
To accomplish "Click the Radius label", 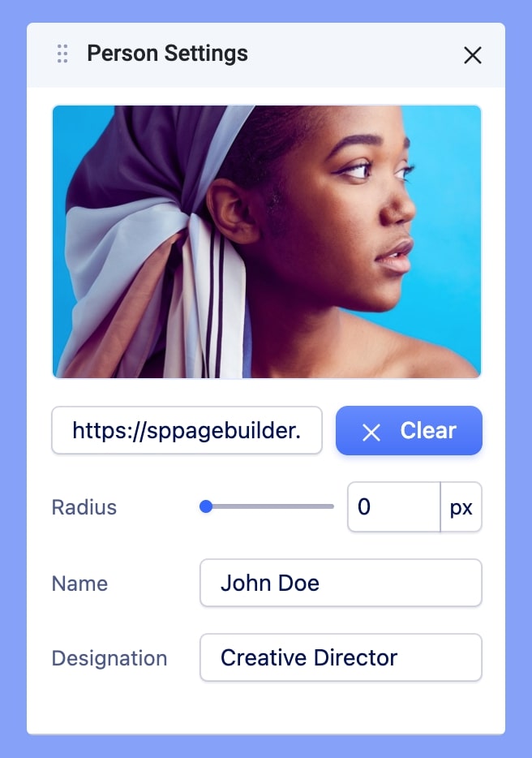I will [84, 507].
